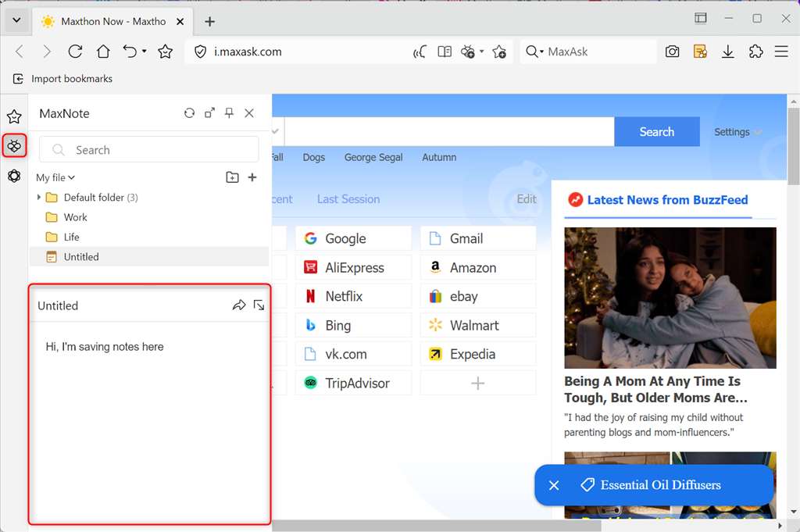The image size is (800, 532).
Task: Open the My file dropdown
Action: point(55,177)
